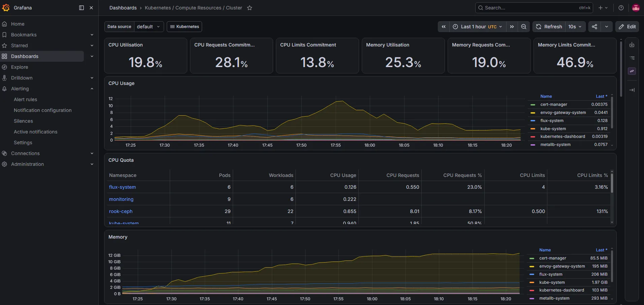
Task: Focus the Search input field
Action: 534,8
